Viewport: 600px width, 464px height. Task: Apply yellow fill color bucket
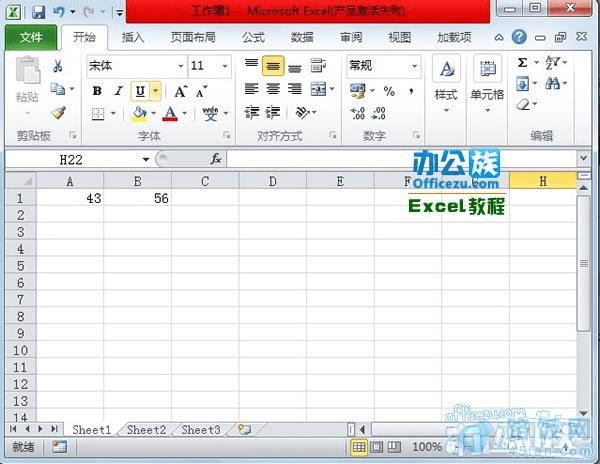point(139,114)
